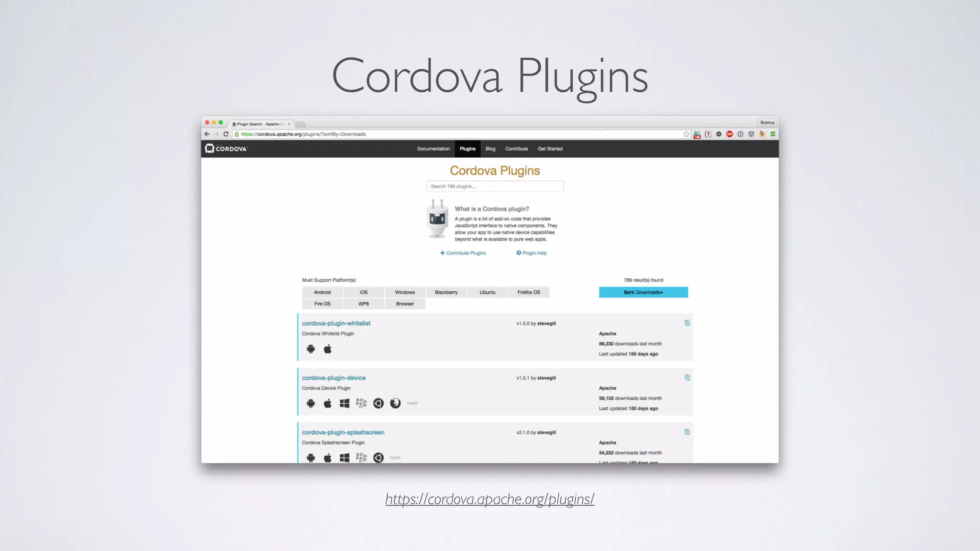The image size is (980, 551).
Task: Copy cordova-plugin-device install command icon
Action: (687, 378)
